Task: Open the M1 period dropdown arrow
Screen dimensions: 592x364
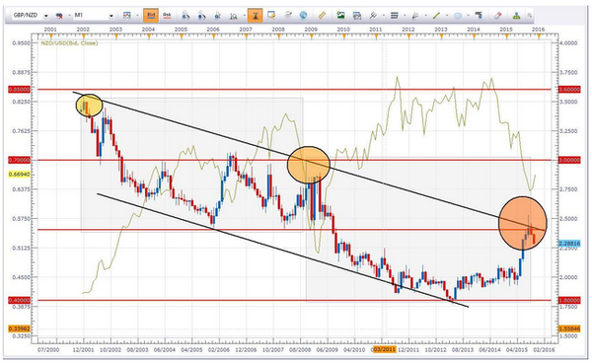Action: click(x=111, y=16)
